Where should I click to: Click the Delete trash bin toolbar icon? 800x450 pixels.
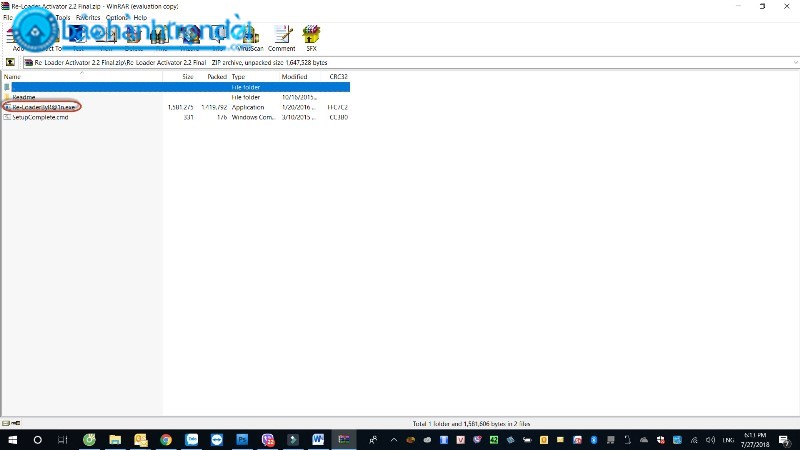(x=134, y=38)
